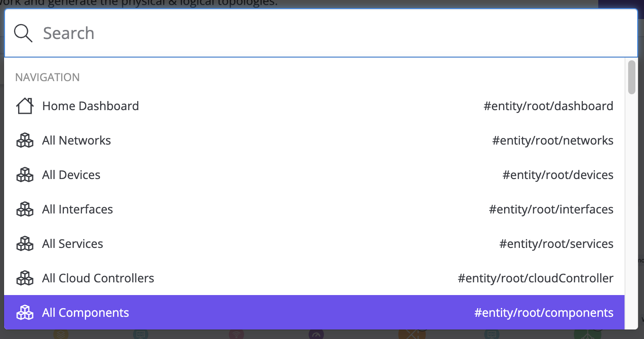Select All Networks from the navigation list
This screenshot has width=644, height=339.
click(x=76, y=140)
